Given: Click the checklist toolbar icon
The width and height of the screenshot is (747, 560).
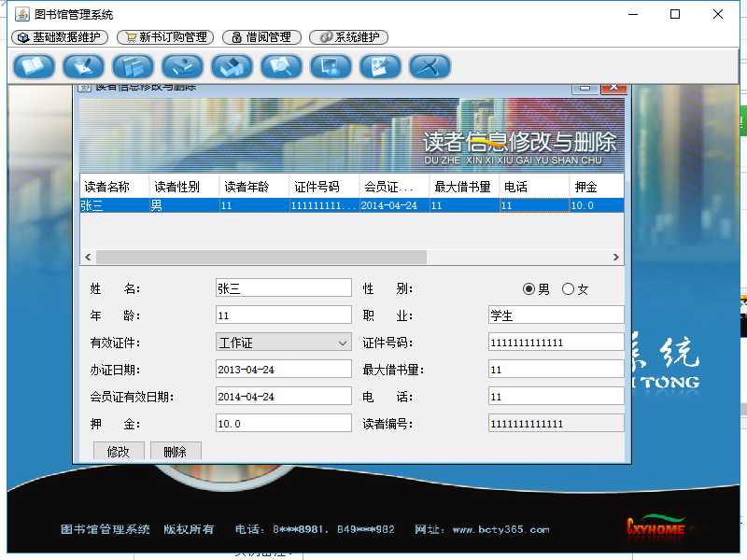Looking at the screenshot, I should coord(380,67).
